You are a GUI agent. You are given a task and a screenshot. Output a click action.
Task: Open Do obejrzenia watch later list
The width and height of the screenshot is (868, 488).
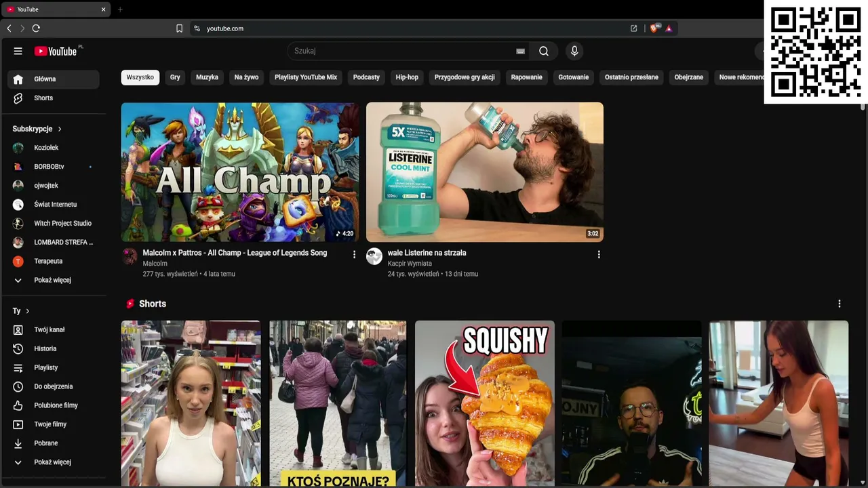[x=54, y=386]
